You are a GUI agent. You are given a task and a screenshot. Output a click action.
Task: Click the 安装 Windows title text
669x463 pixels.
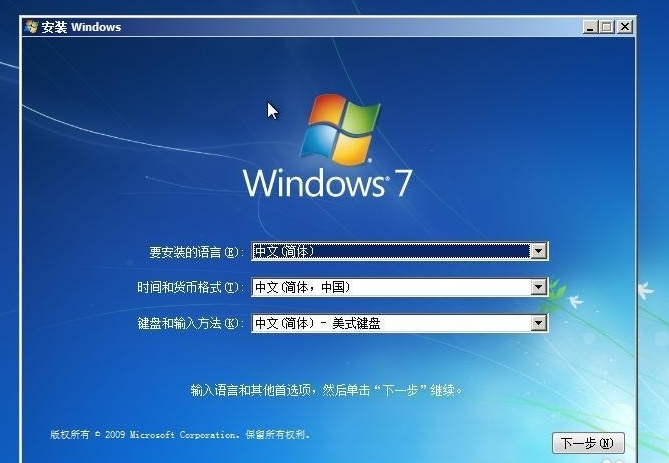[x=81, y=27]
